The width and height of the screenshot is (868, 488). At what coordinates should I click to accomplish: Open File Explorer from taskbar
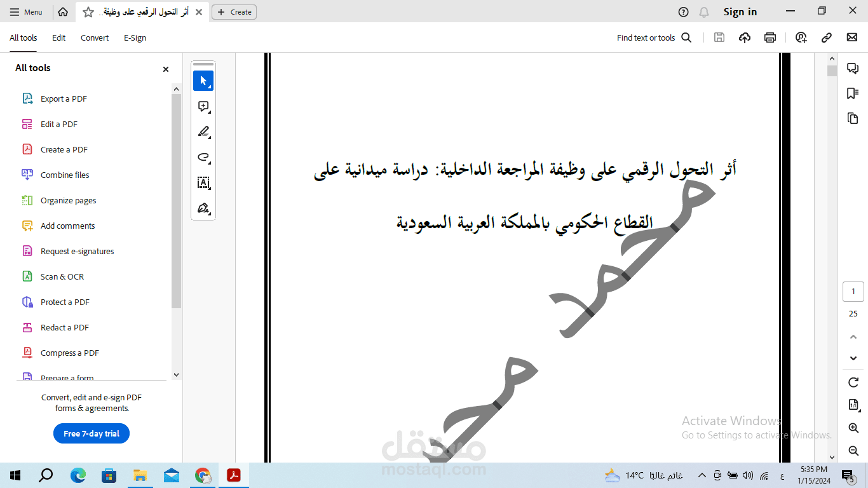(140, 475)
